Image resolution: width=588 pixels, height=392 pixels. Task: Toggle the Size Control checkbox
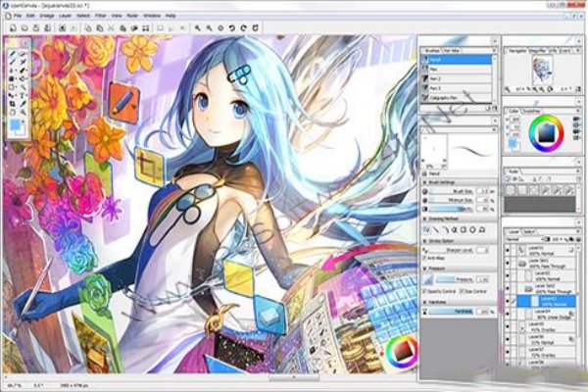pyautogui.click(x=462, y=291)
